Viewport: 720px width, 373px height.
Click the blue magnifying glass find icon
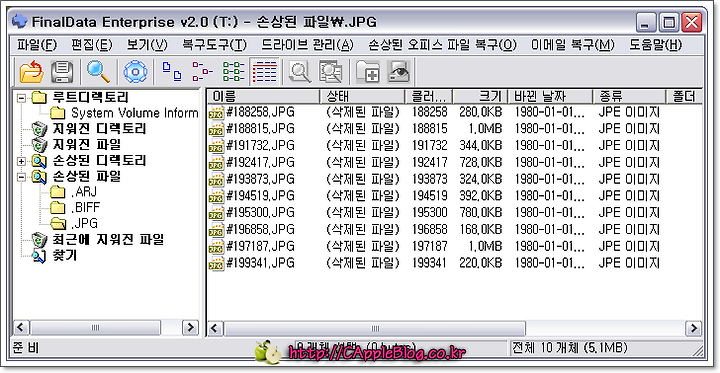(x=98, y=72)
